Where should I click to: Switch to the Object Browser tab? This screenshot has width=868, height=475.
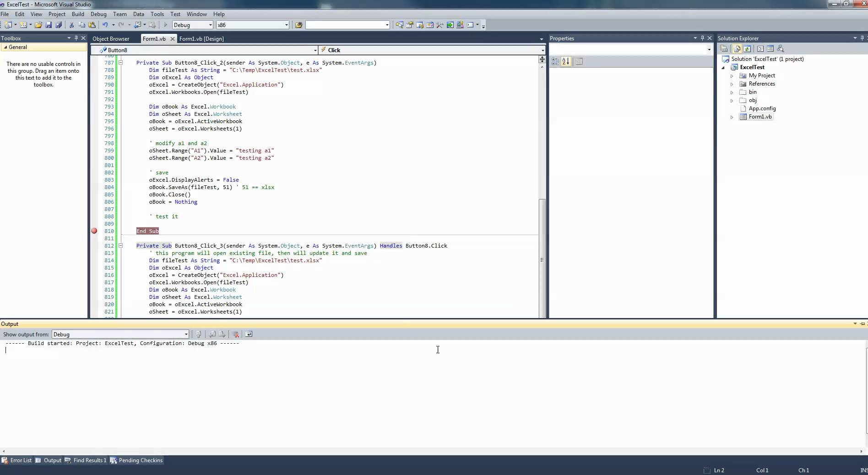[111, 39]
